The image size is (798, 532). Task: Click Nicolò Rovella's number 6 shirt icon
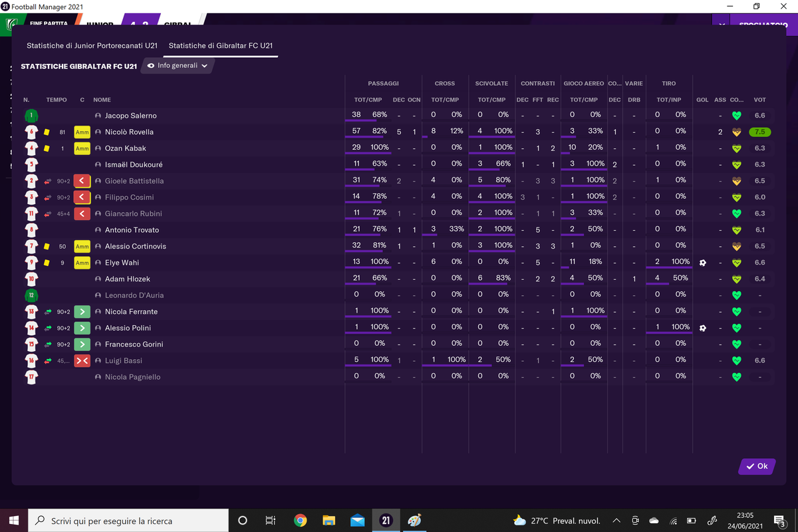point(31,132)
